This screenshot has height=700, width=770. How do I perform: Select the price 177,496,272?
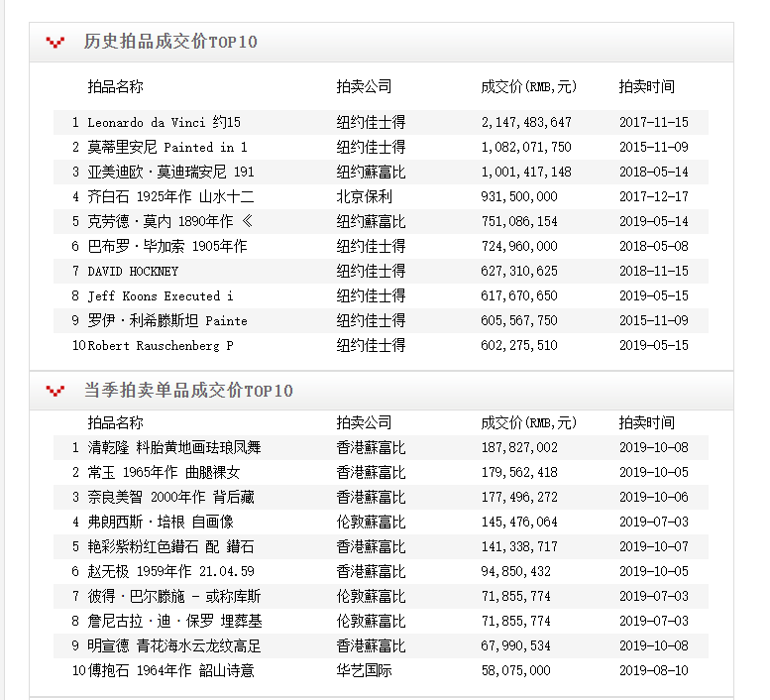click(x=519, y=497)
